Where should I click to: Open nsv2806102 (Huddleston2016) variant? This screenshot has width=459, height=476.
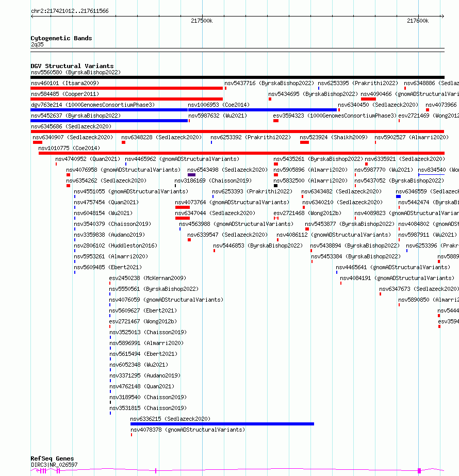tap(116, 245)
